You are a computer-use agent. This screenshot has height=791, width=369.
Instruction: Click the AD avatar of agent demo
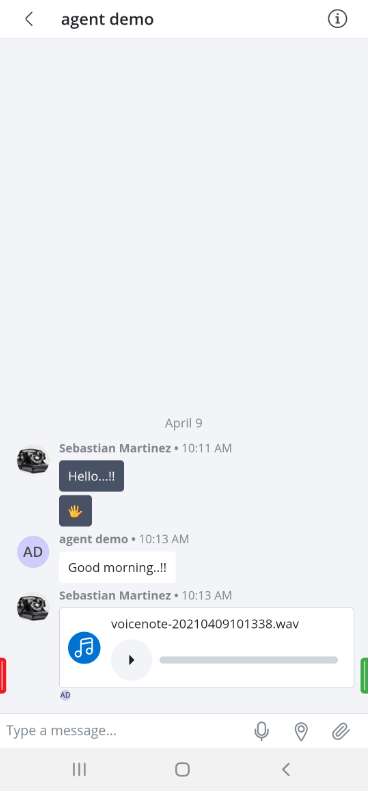(x=33, y=552)
